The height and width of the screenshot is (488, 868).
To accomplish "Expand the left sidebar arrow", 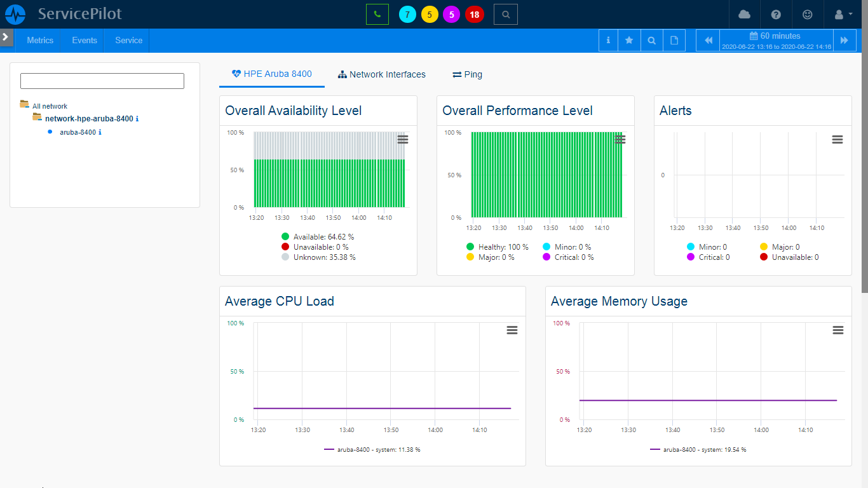I will point(6,37).
